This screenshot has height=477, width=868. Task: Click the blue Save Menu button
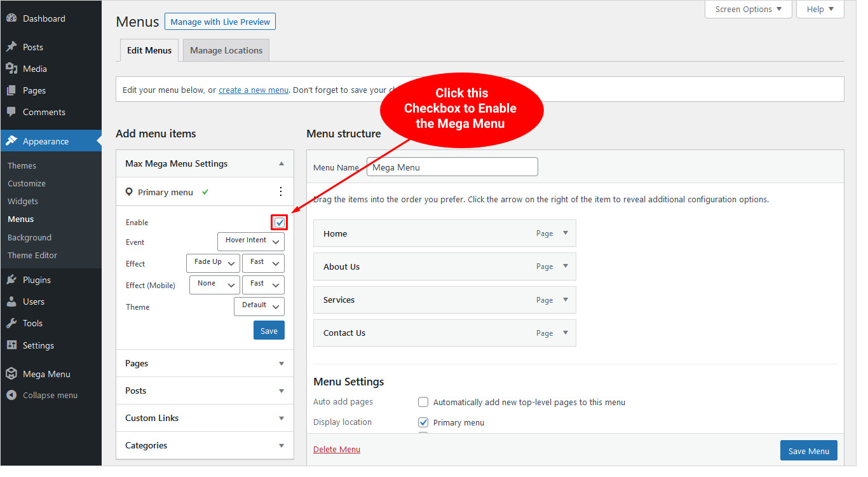coord(808,451)
